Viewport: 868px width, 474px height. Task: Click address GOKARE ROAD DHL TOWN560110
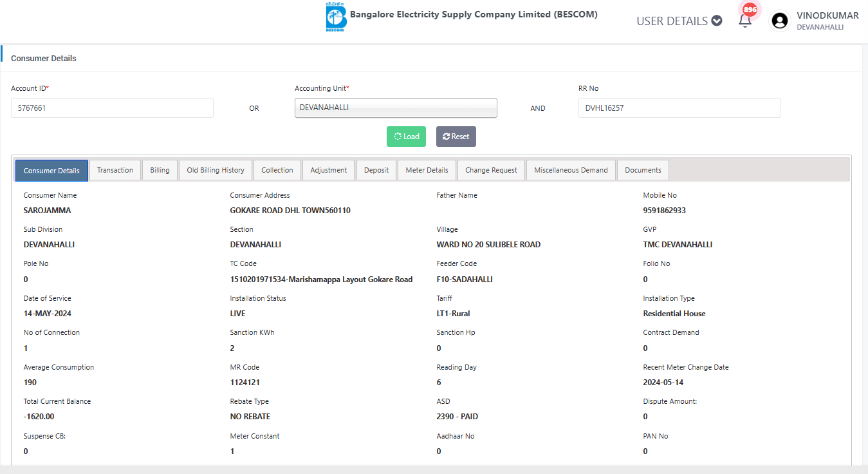click(x=290, y=211)
